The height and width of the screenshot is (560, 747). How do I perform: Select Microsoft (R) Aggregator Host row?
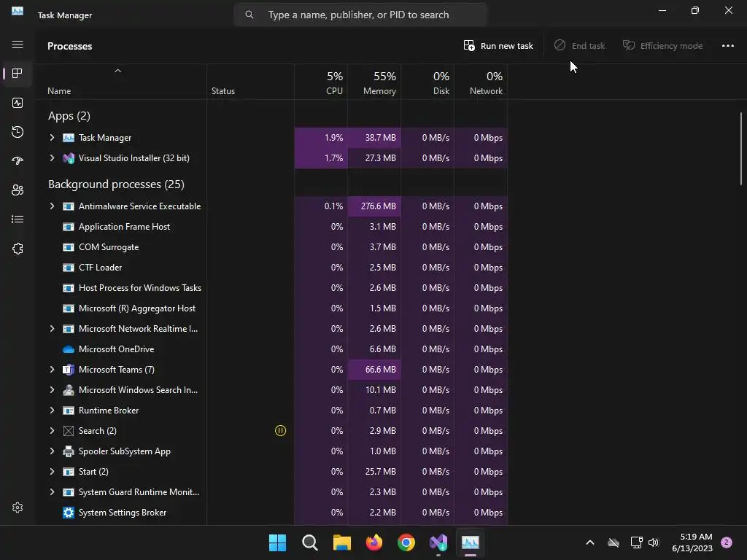pyautogui.click(x=273, y=308)
